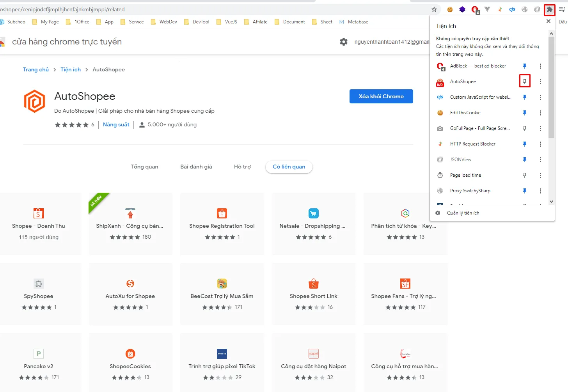
Task: Click the cjs extension icon in toolbar
Action: click(512, 9)
